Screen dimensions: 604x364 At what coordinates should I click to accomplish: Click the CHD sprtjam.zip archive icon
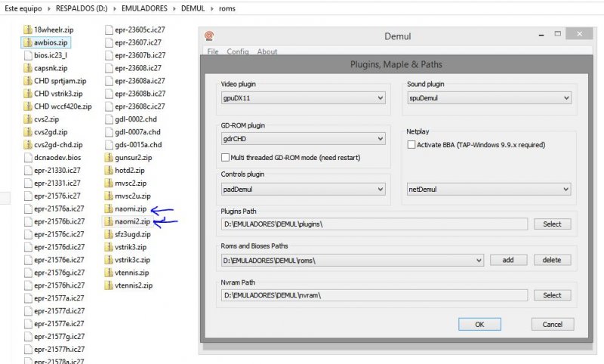(28, 81)
